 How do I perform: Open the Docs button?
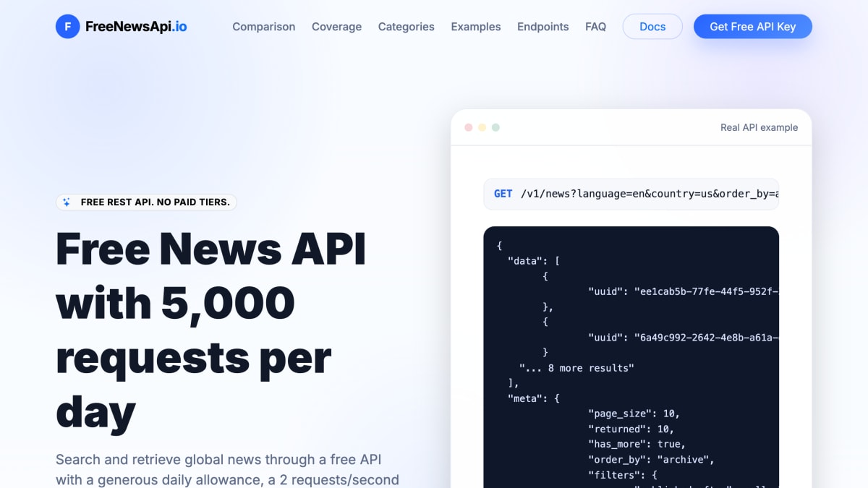652,27
